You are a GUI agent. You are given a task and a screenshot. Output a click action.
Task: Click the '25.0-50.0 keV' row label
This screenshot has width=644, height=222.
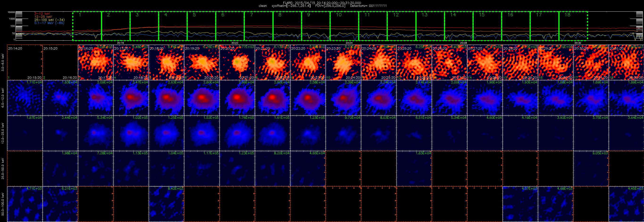3,169
